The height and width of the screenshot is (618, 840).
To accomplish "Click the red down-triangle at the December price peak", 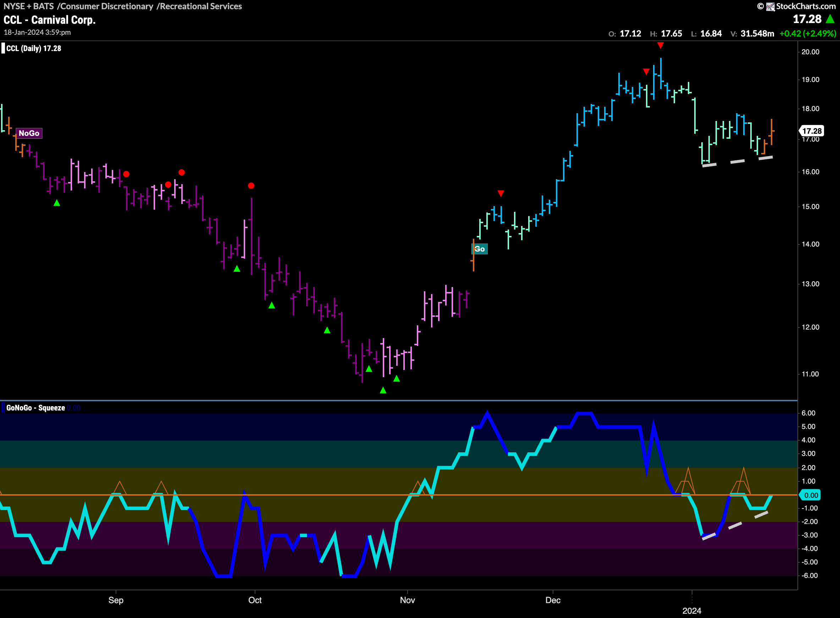I will click(x=661, y=45).
